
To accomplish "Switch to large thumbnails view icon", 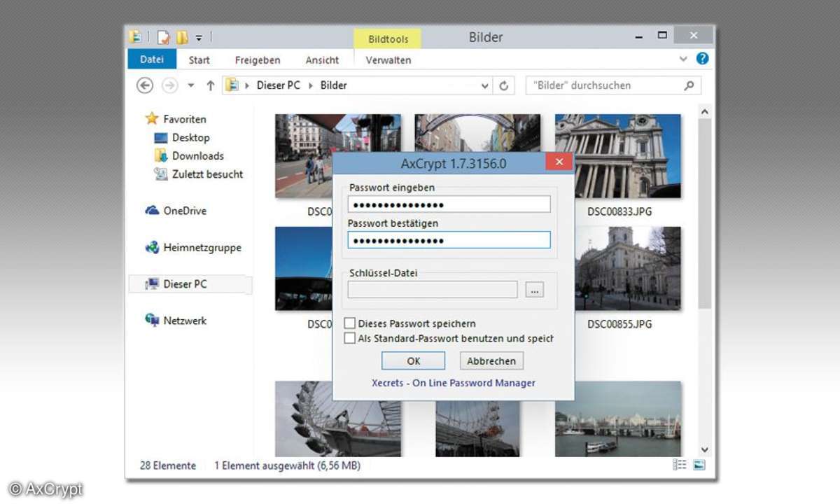I will 699,465.
